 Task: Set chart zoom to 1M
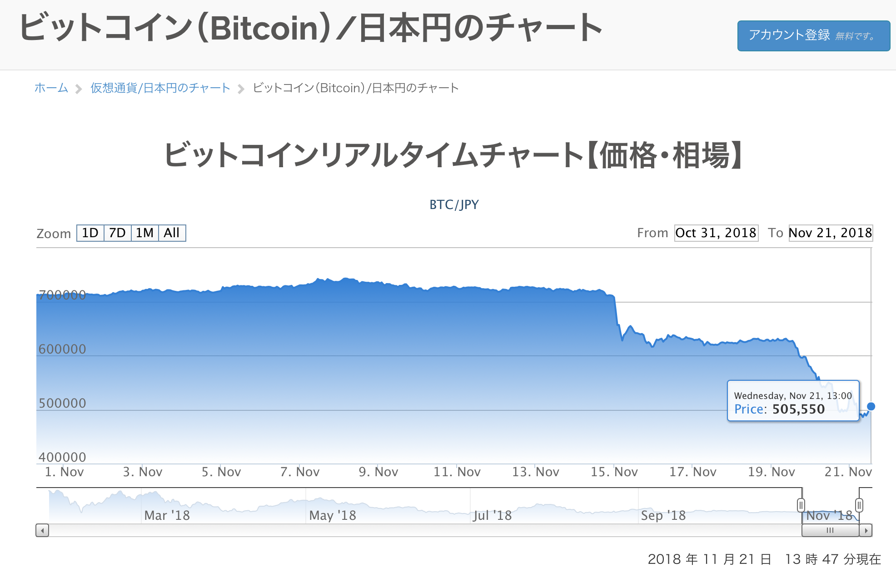145,233
